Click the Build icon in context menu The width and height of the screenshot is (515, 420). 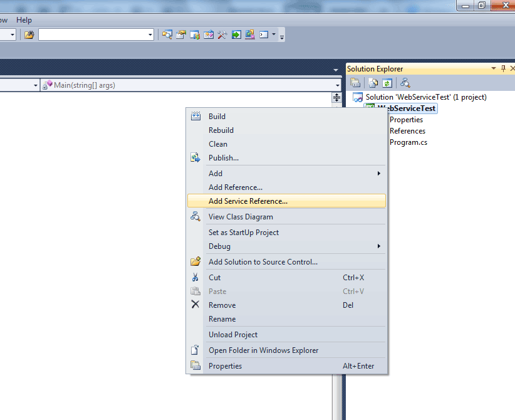195,116
